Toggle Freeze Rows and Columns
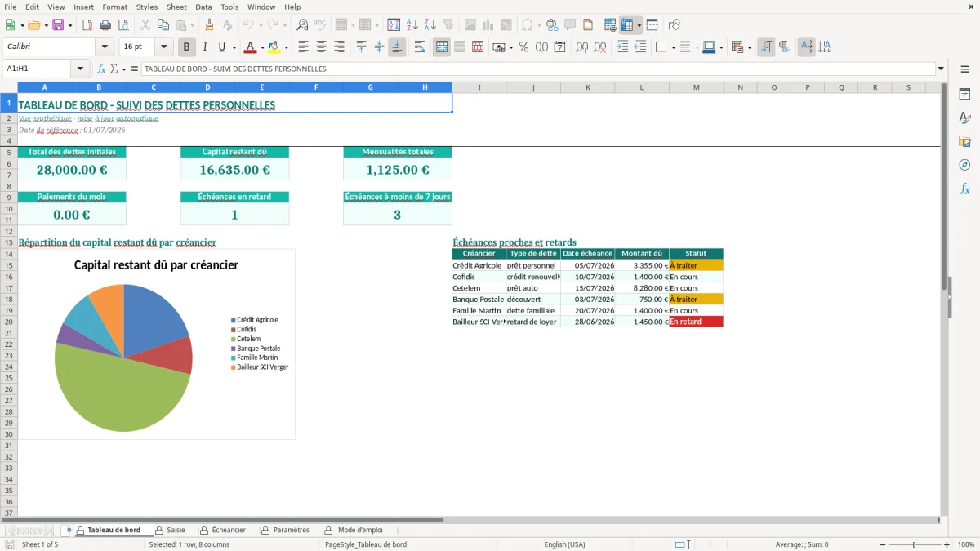980x551 pixels. pyautogui.click(x=626, y=25)
